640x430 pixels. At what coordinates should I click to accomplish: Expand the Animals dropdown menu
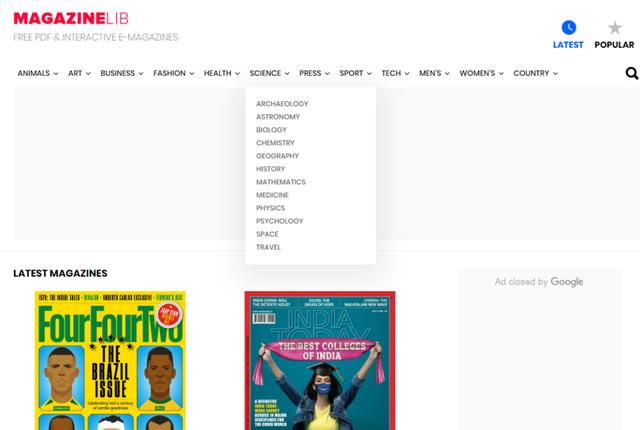point(38,73)
